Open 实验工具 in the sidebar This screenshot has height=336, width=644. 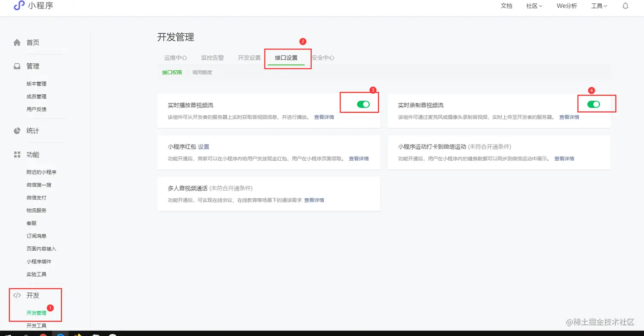coord(36,275)
